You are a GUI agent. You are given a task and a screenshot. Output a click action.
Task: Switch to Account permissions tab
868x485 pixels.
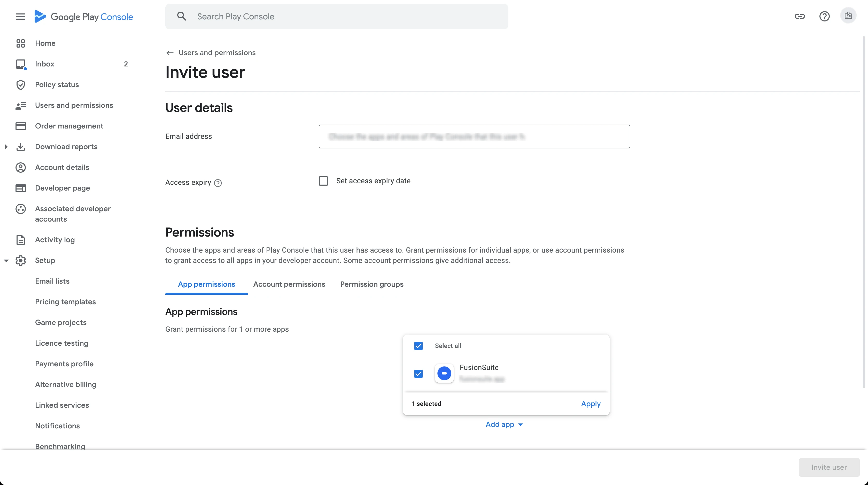click(x=289, y=284)
